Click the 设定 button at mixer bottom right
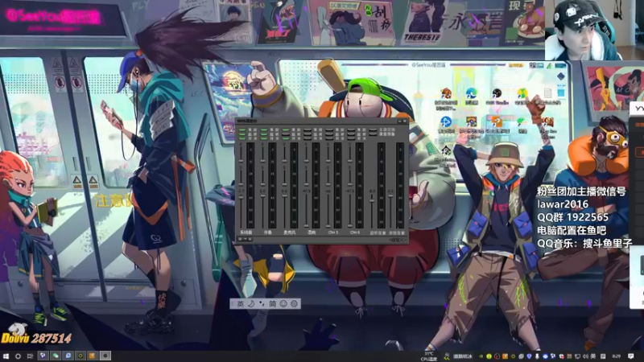The width and height of the screenshot is (644, 362). 398,240
